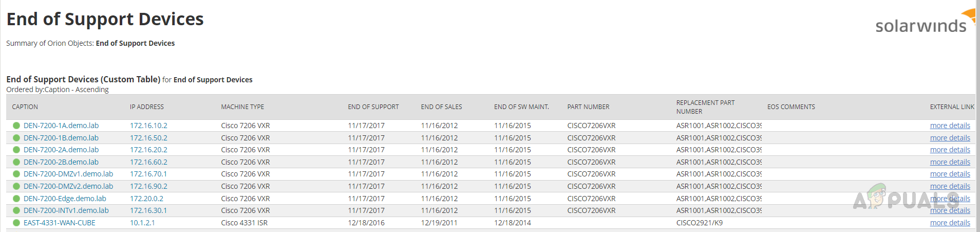Click green status dot for EAST-4331-WAN-CUBE
The image size is (980, 232).
point(16,223)
